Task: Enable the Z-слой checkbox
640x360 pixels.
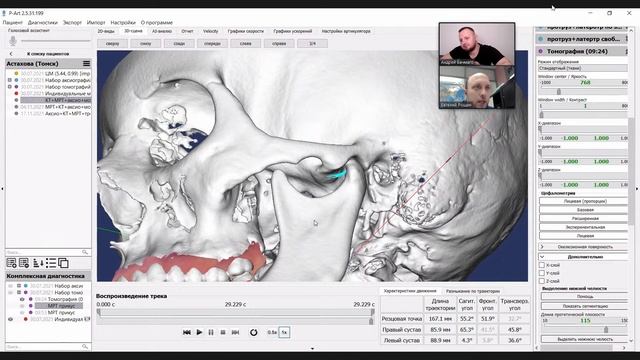Action: [542, 281]
